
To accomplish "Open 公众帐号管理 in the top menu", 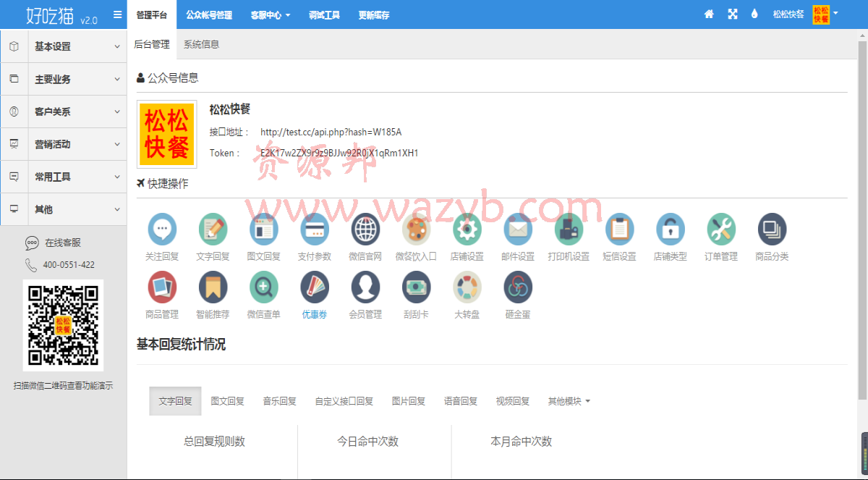I will (x=209, y=14).
